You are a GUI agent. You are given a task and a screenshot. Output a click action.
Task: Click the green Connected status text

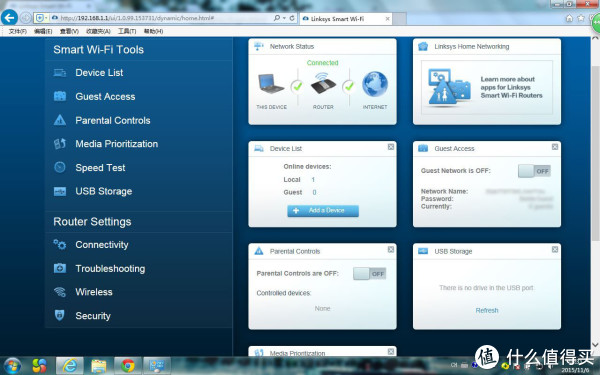pos(323,63)
